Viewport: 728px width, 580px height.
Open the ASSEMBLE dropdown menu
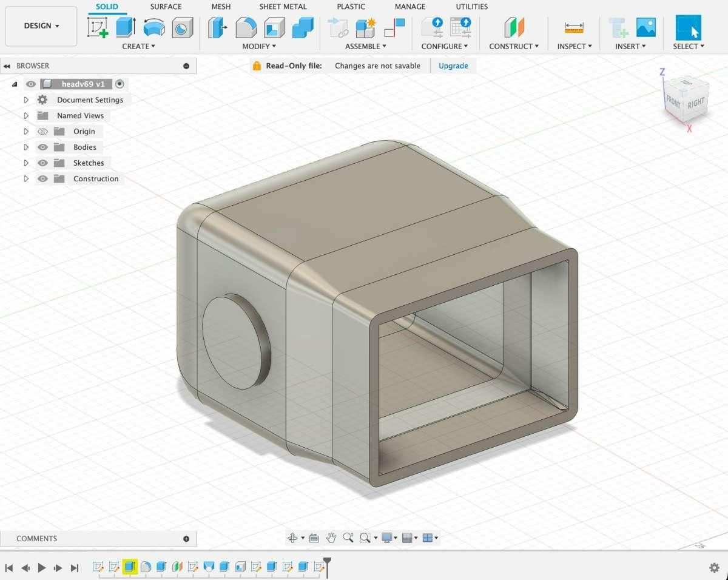366,46
